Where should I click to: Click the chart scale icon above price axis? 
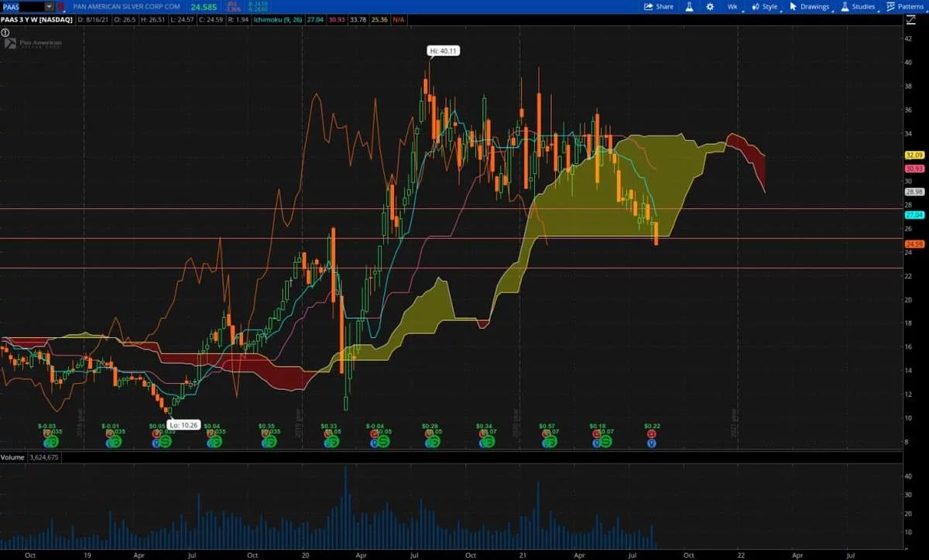click(x=910, y=20)
